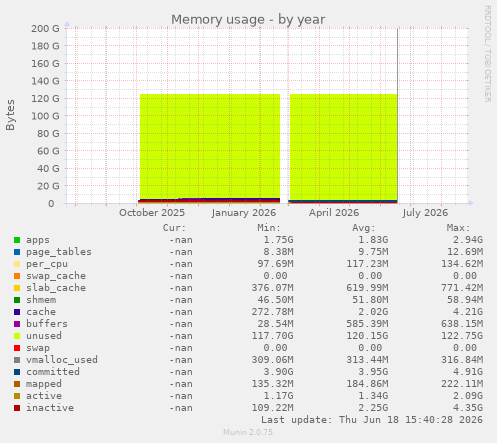Click the orange swap_cache legend swatch

(17, 276)
